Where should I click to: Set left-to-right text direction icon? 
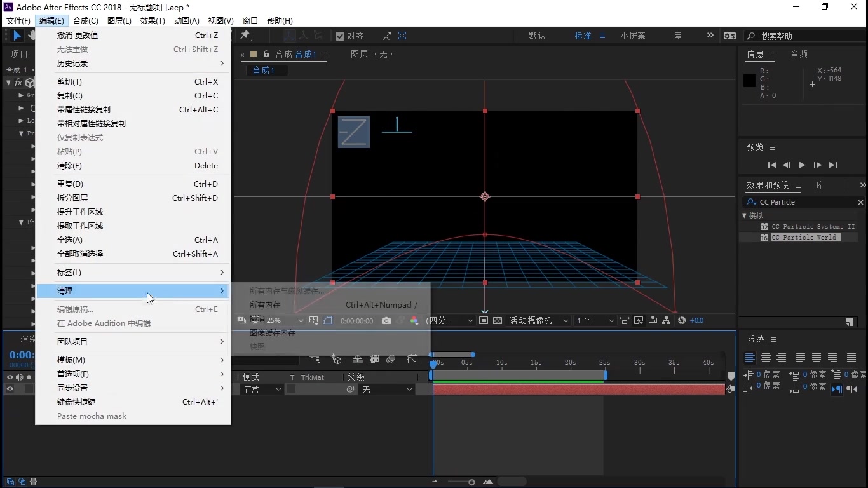[837, 390]
